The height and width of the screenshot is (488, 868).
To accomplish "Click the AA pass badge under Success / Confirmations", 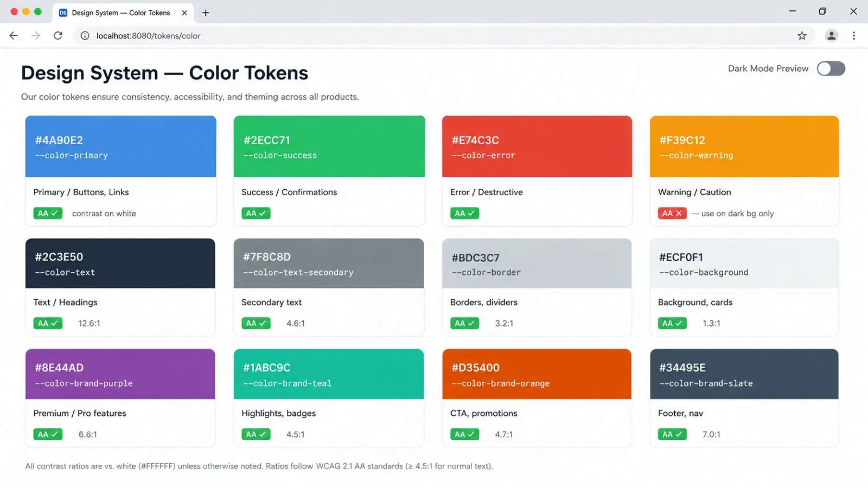I will coord(256,213).
